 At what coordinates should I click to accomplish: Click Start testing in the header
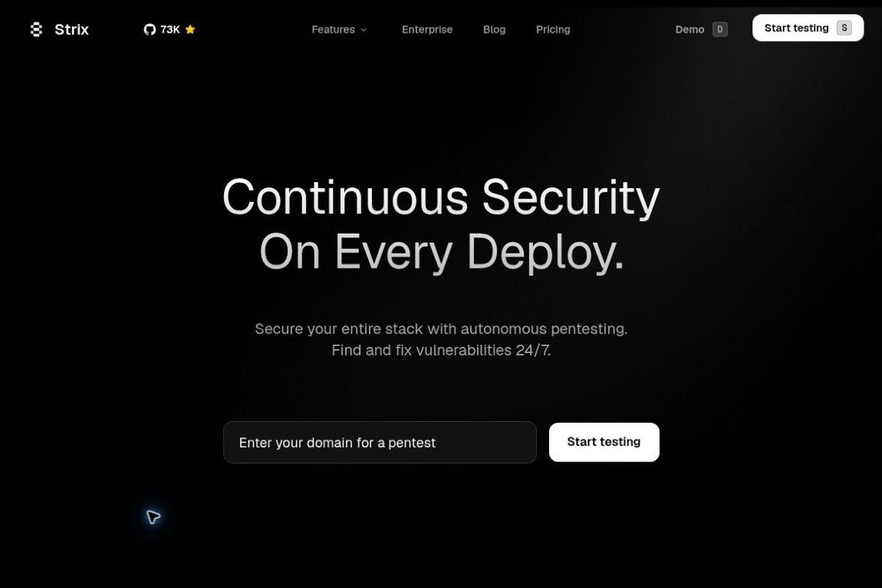(x=808, y=28)
